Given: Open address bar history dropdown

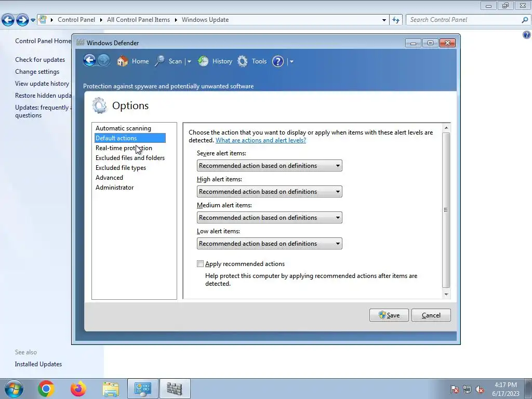Looking at the screenshot, I should point(384,20).
